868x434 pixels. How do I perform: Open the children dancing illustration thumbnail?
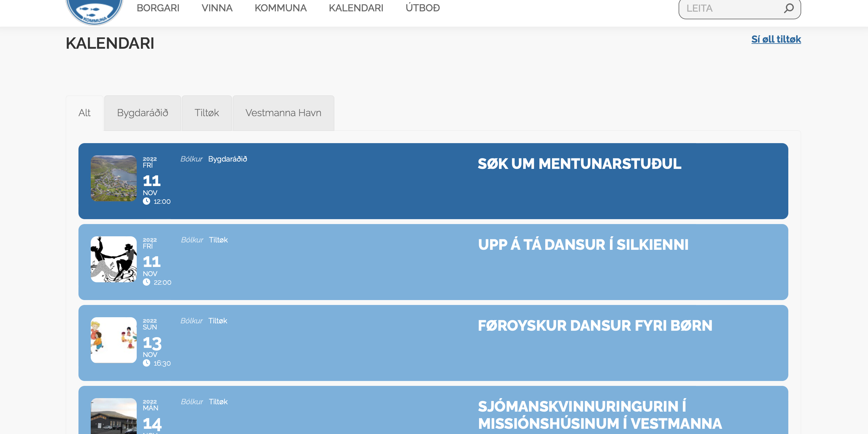click(x=113, y=340)
